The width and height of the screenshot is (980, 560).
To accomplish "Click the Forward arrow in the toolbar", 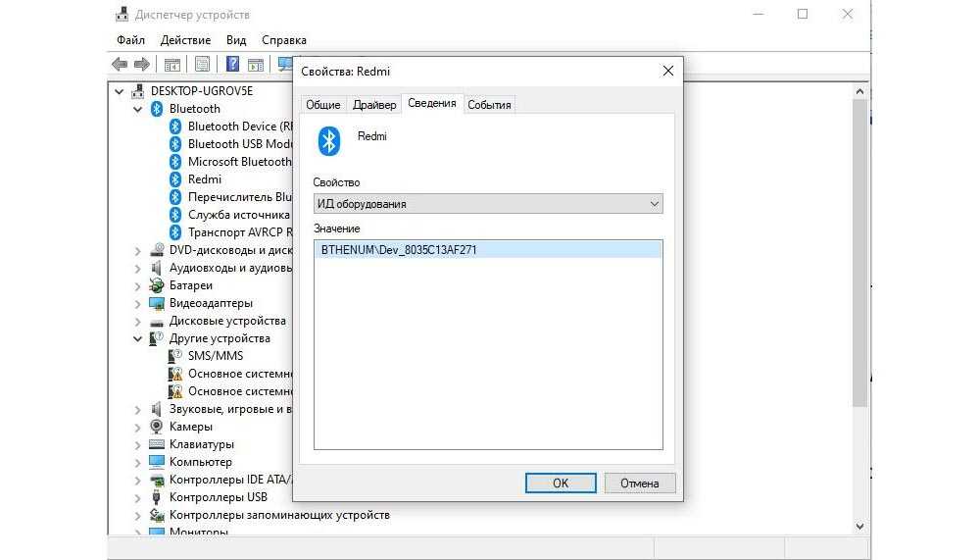I will click(x=142, y=65).
